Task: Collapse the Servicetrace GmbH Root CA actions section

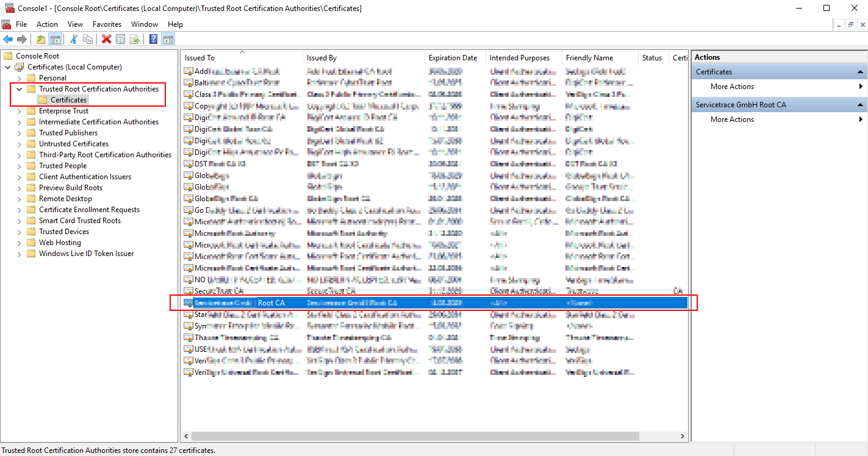Action: click(860, 104)
